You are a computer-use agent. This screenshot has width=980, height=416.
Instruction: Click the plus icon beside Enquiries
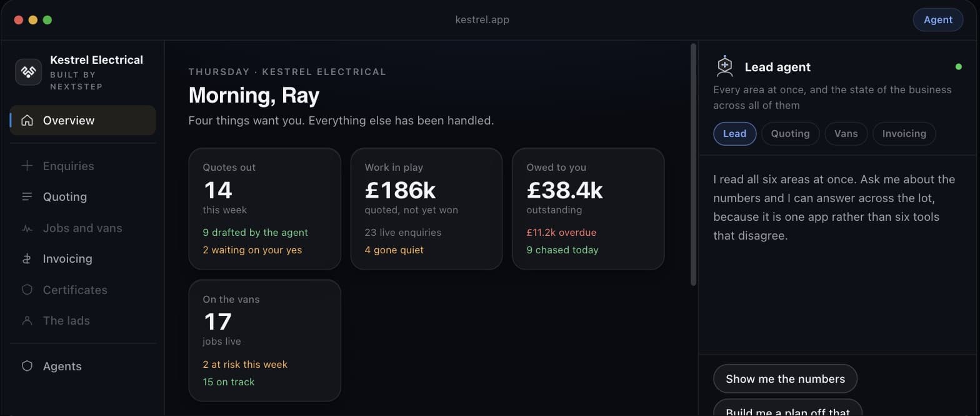(x=27, y=166)
